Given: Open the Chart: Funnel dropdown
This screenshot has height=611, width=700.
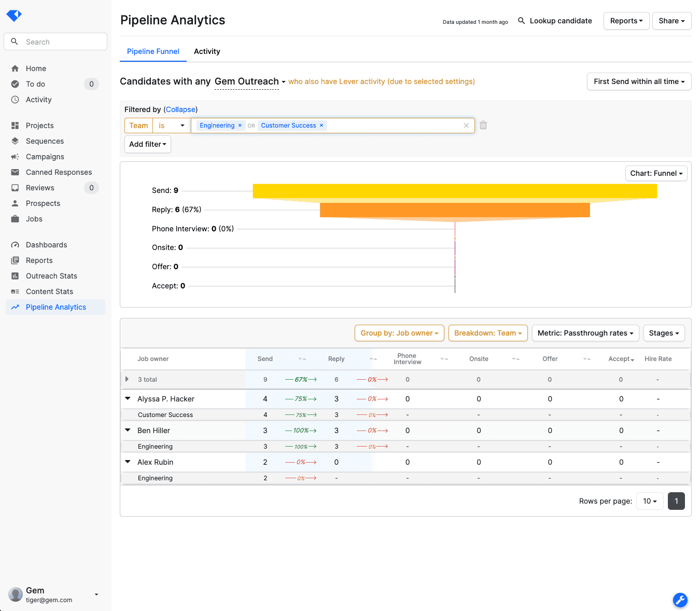Looking at the screenshot, I should (x=656, y=173).
